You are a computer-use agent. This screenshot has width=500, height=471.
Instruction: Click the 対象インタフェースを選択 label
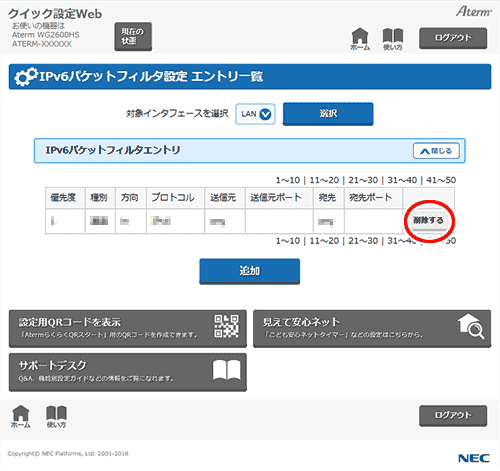point(177,114)
